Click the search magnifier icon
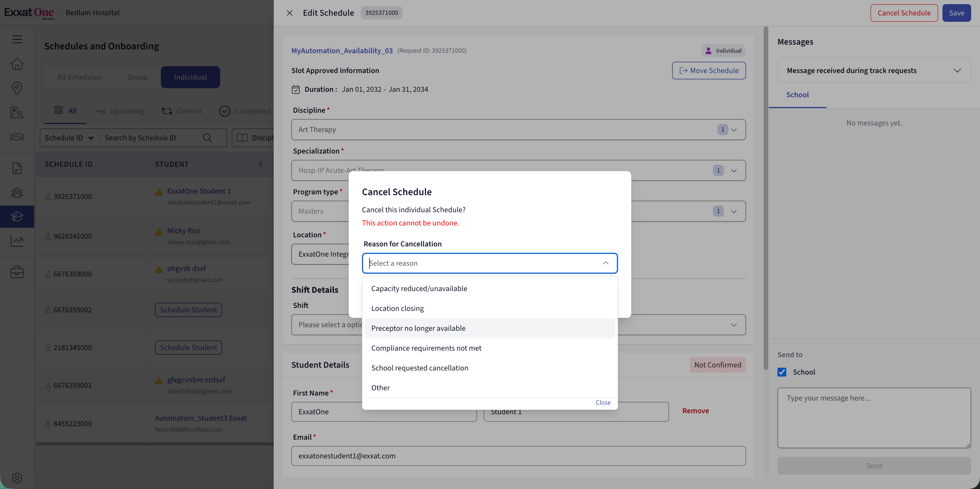The height and width of the screenshot is (489, 980). click(207, 138)
